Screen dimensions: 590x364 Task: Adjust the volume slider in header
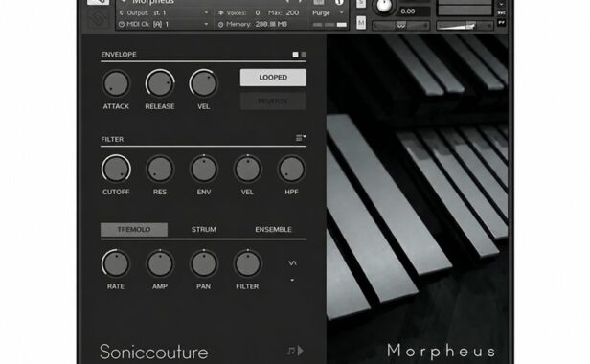click(x=465, y=25)
